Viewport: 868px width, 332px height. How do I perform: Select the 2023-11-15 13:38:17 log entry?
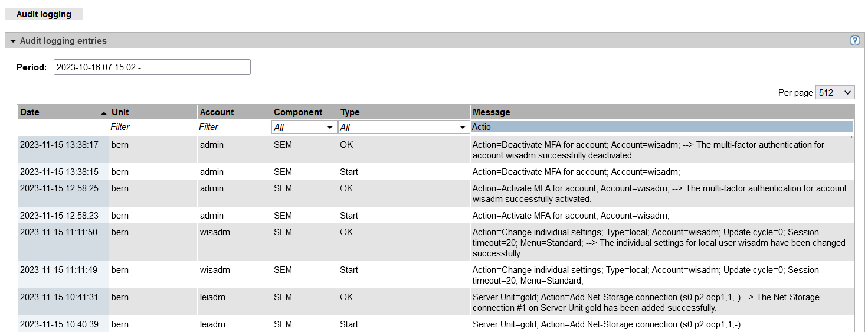coord(59,145)
